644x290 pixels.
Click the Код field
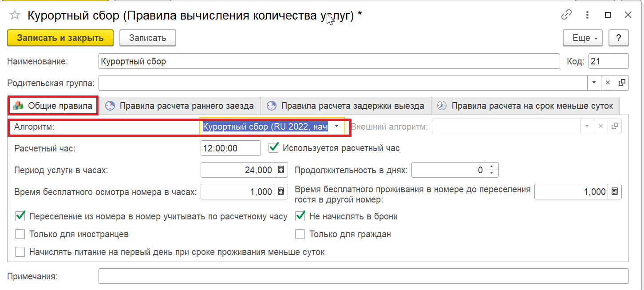click(608, 61)
